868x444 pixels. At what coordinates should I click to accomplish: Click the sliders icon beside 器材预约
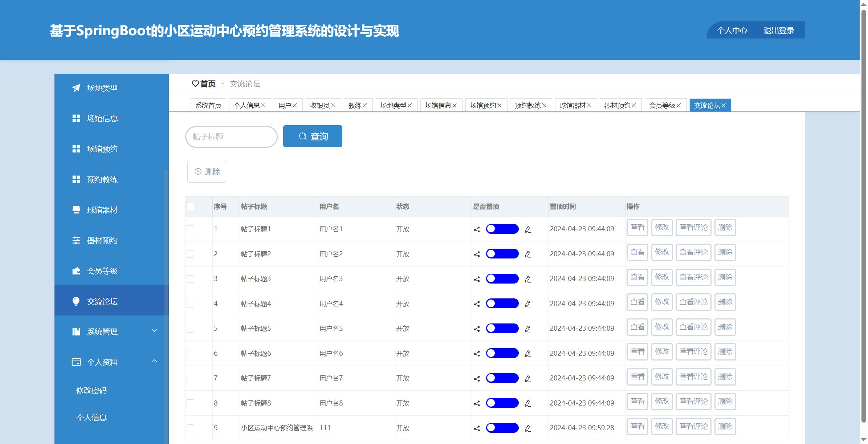point(76,240)
